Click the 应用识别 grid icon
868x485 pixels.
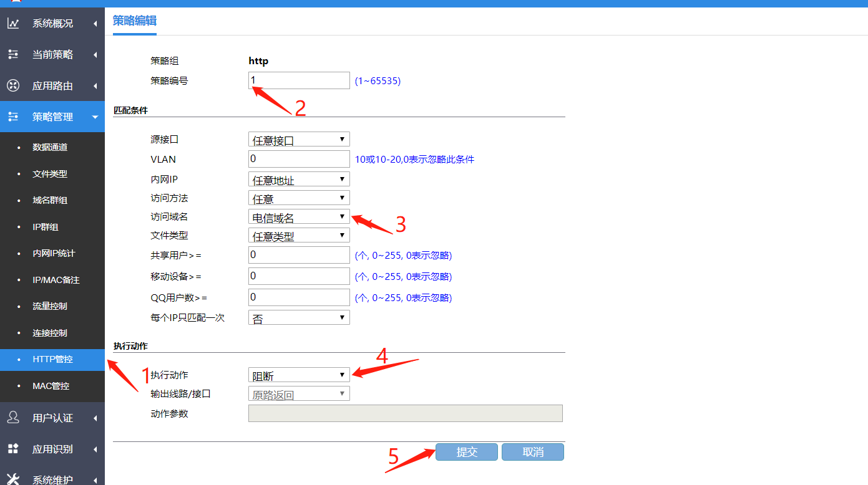pyautogui.click(x=13, y=449)
